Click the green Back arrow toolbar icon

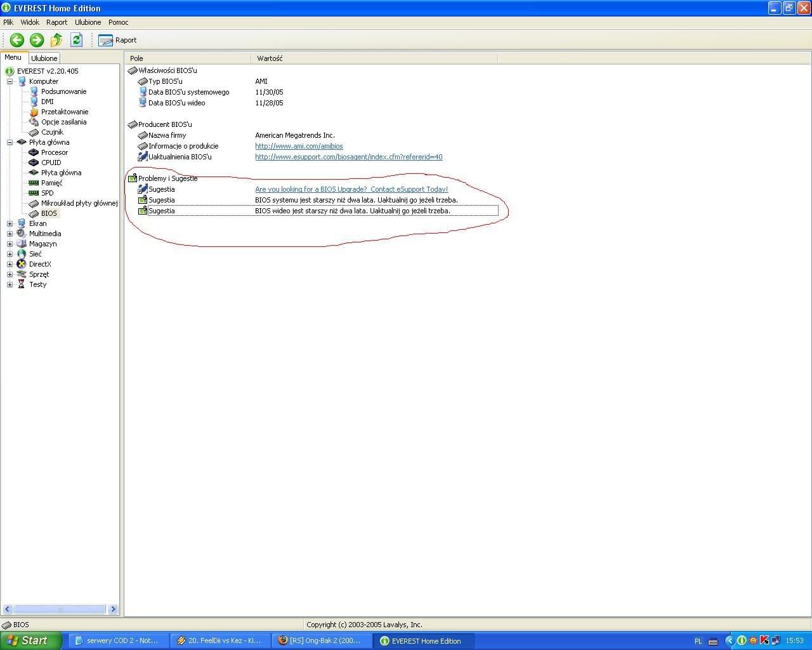(x=17, y=40)
